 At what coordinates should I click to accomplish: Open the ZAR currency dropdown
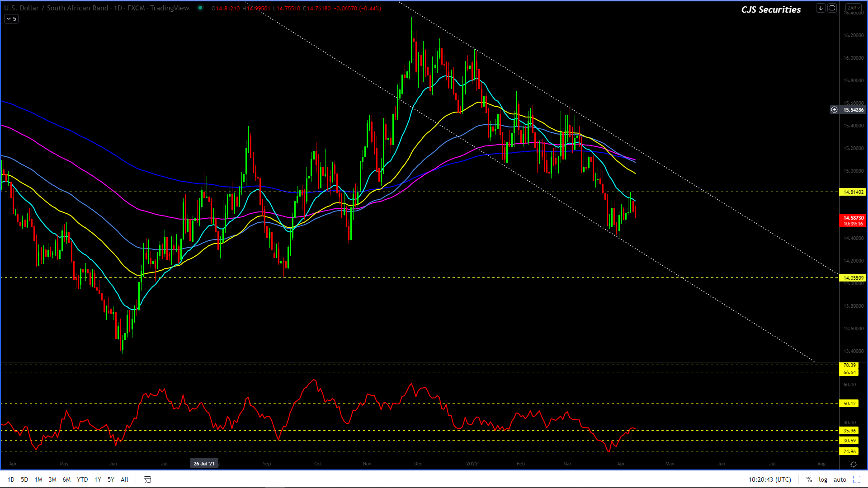tap(854, 8)
